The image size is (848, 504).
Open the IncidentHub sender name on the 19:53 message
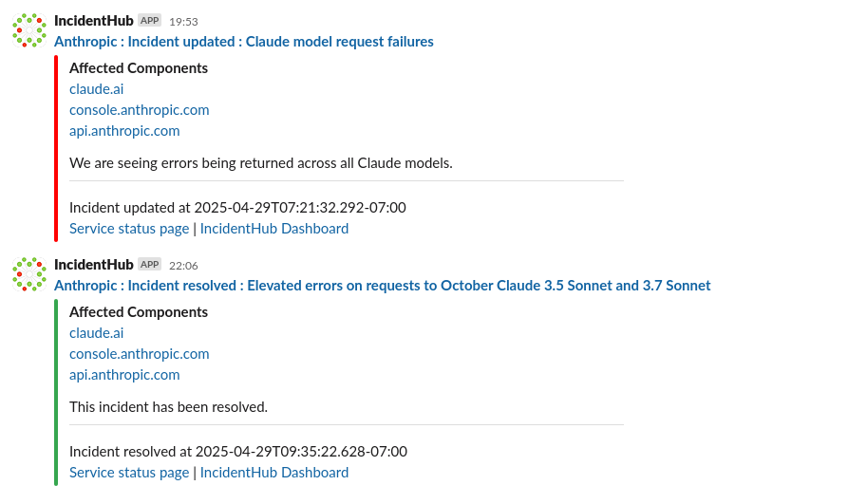(94, 20)
